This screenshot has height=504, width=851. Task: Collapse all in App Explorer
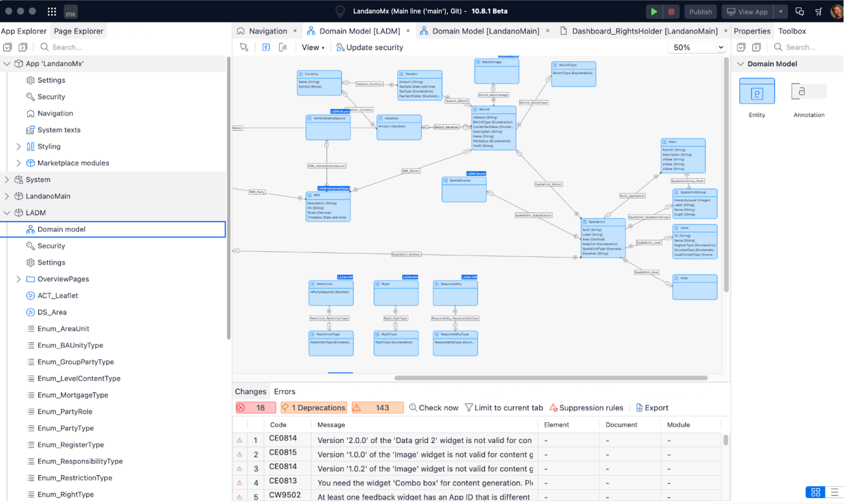pos(7,47)
